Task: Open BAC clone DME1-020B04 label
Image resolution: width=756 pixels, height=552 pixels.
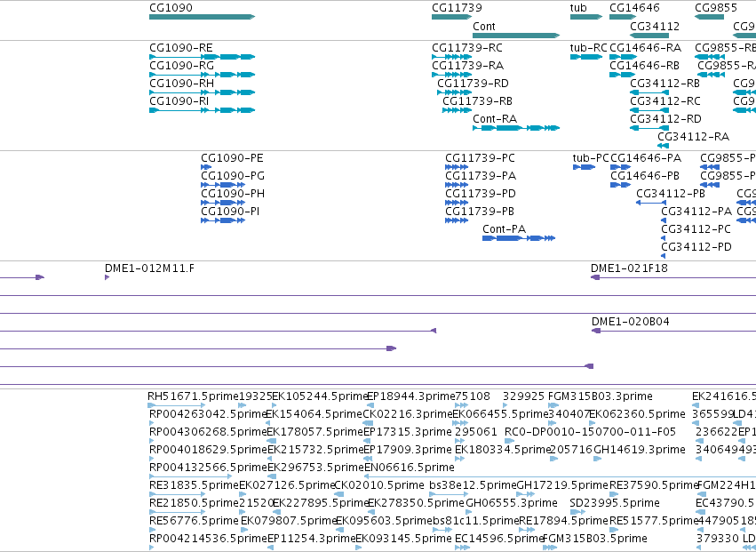Action: point(630,323)
